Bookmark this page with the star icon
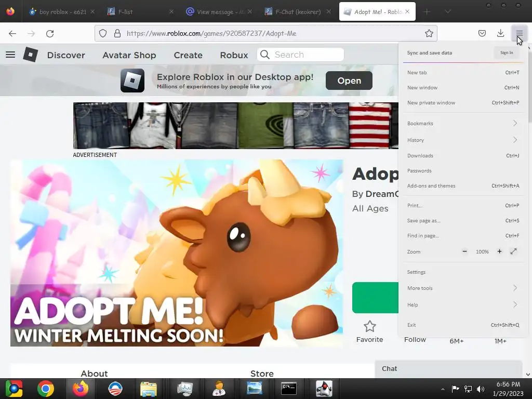The height and width of the screenshot is (399, 532). (429, 33)
